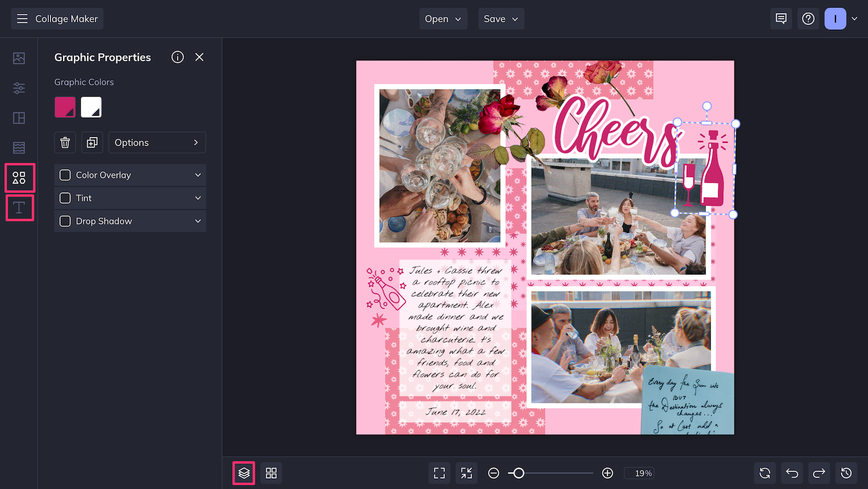Open the Layers panel at the bottom
This screenshot has height=489, width=868.
point(243,473)
